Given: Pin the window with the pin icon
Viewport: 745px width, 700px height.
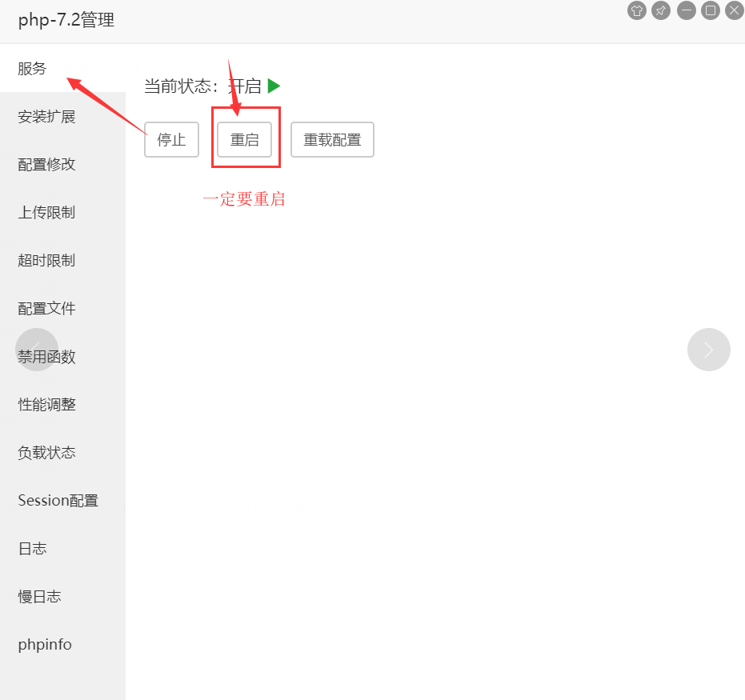Looking at the screenshot, I should coord(661,10).
